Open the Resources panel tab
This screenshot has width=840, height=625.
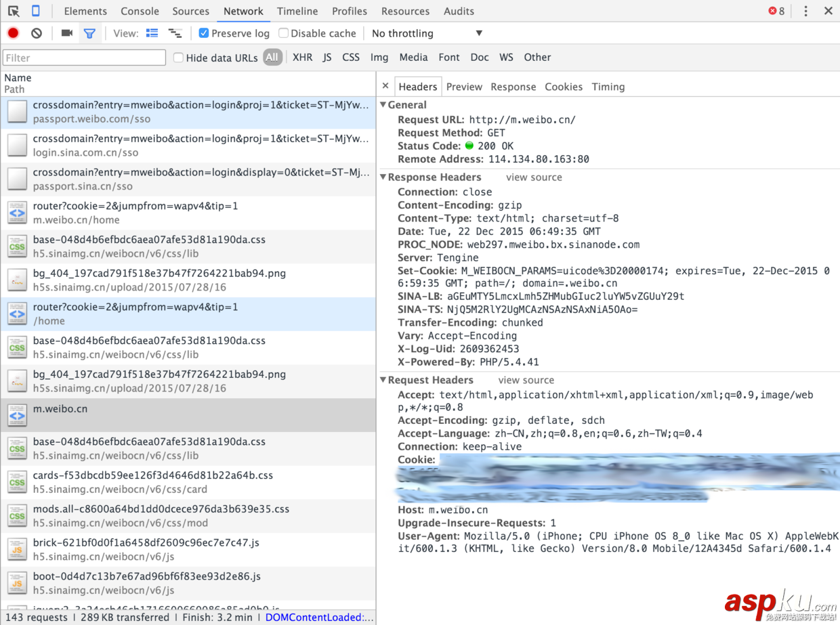pyautogui.click(x=405, y=11)
